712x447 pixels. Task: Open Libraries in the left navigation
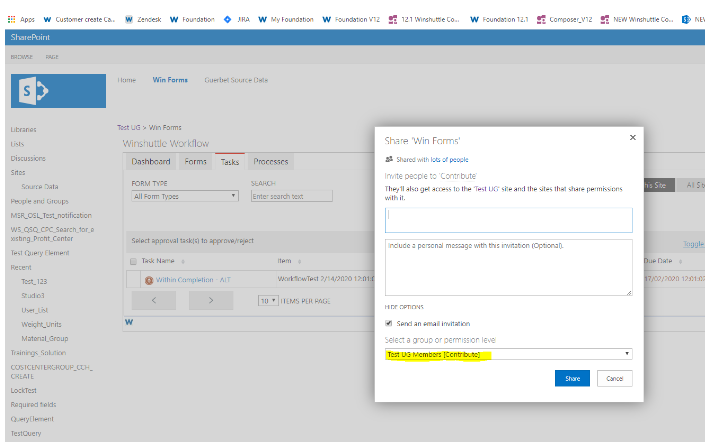click(24, 129)
